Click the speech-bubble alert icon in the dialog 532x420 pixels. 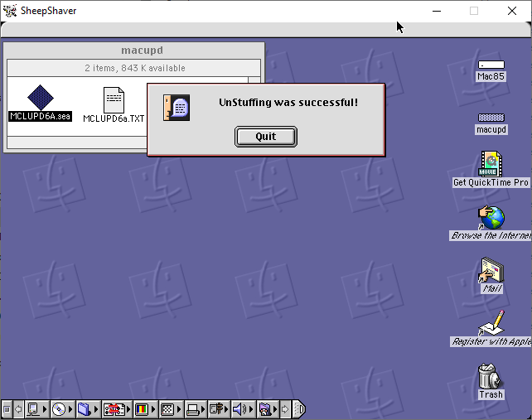tap(177, 108)
